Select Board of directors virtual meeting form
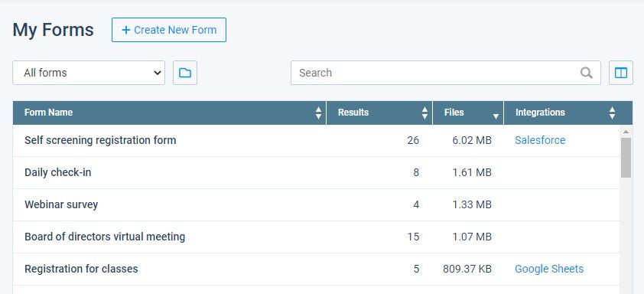The width and height of the screenshot is (644, 294). 105,237
